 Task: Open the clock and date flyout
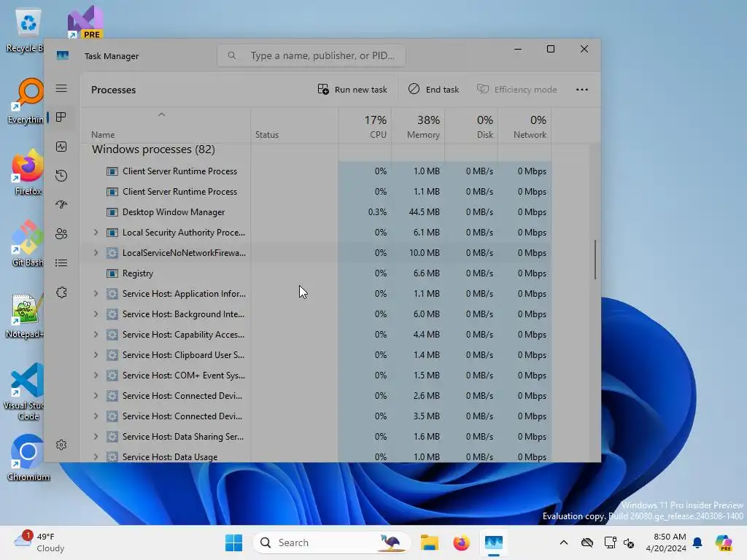(x=665, y=542)
